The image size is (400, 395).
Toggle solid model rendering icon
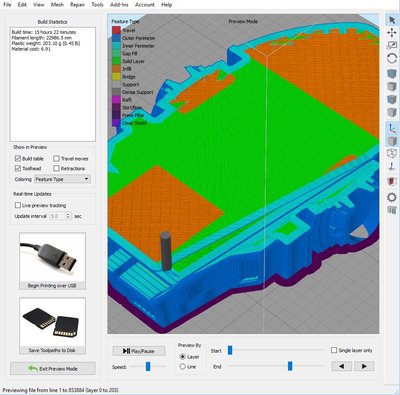(392, 141)
